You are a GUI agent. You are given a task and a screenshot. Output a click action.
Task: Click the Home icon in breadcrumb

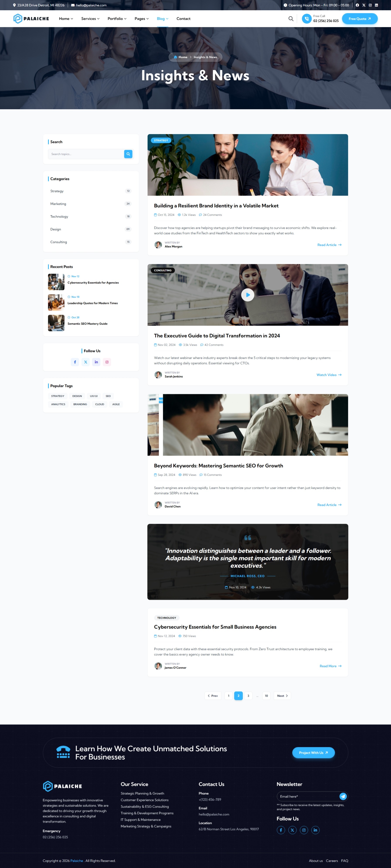click(175, 57)
